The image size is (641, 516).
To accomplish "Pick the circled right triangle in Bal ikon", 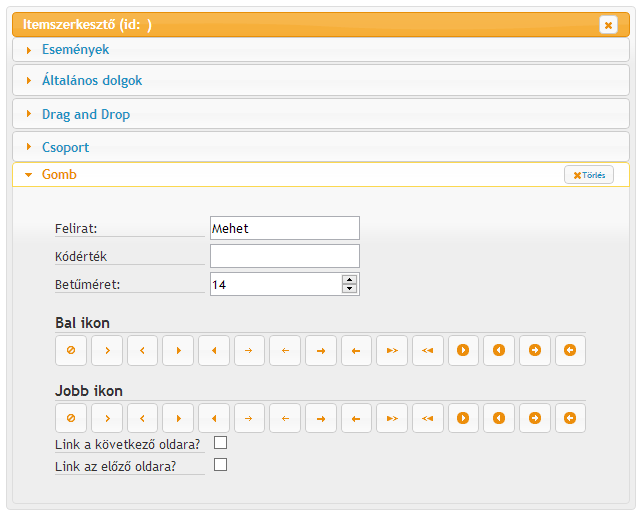I will pyautogui.click(x=464, y=350).
